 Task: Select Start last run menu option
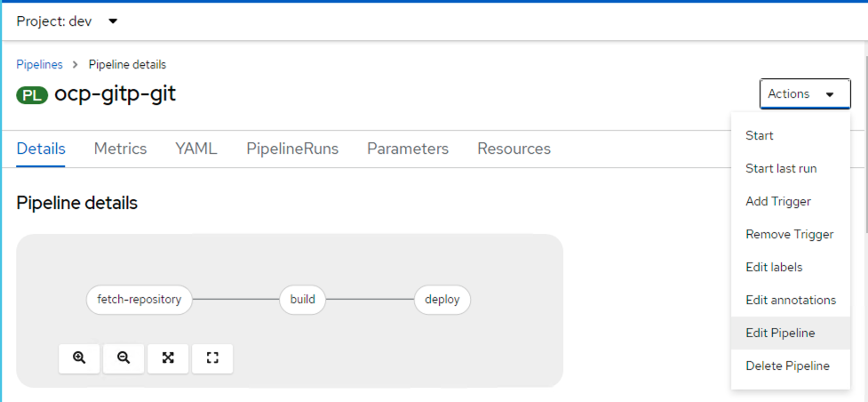[x=781, y=169]
